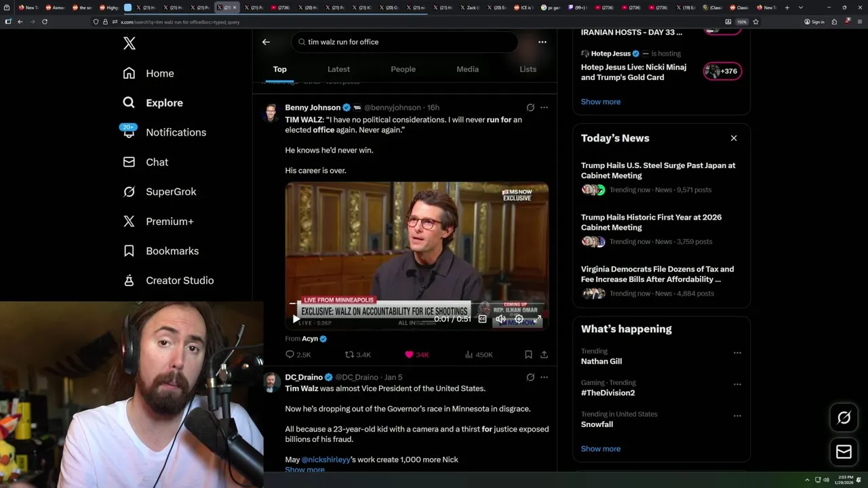Switch to Media tab
This screenshot has height=488, width=868.
point(467,69)
